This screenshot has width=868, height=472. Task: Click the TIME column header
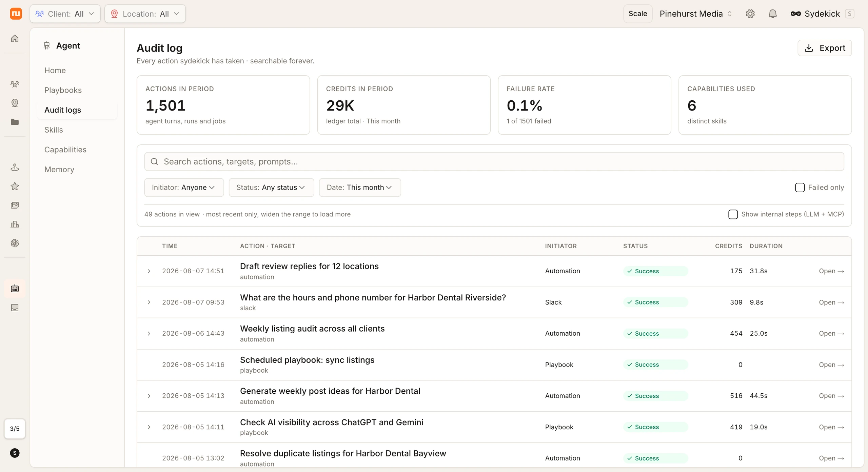[x=170, y=246]
